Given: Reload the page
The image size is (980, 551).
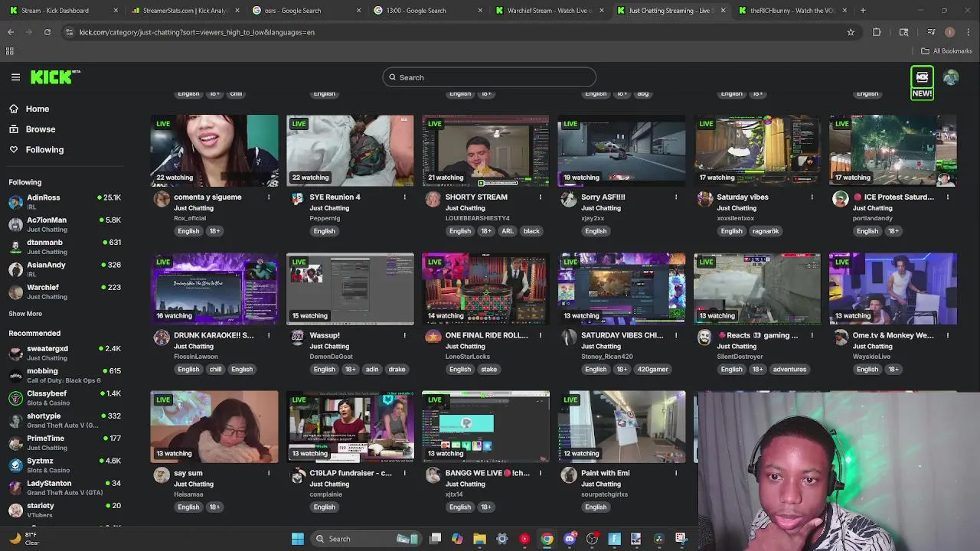Looking at the screenshot, I should tap(47, 32).
